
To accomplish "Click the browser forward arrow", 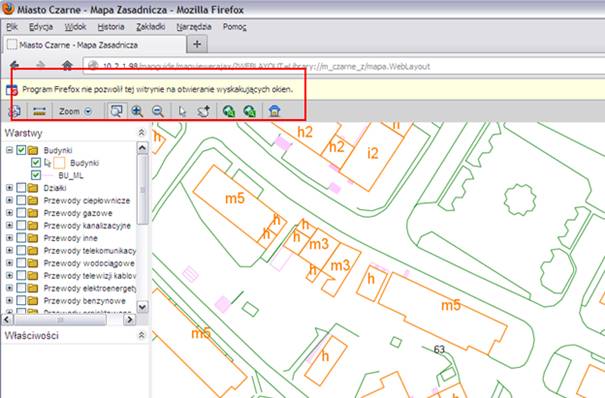I will coord(41,65).
